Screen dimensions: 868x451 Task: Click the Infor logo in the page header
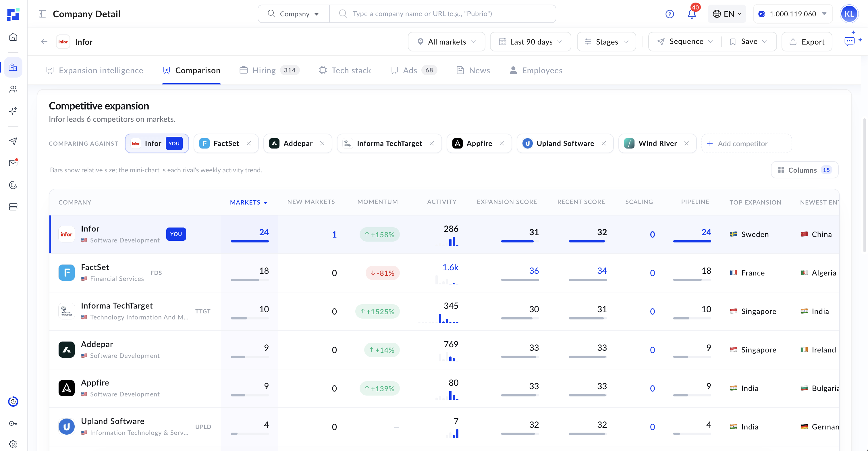(x=63, y=42)
